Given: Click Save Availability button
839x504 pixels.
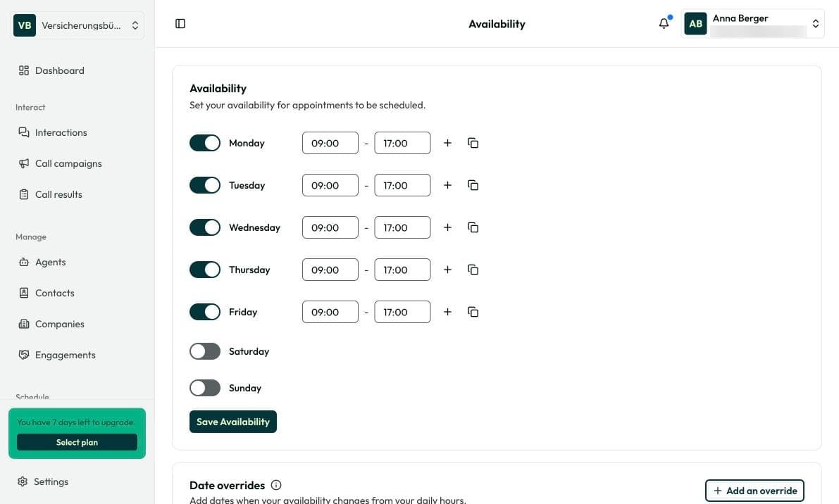Looking at the screenshot, I should coord(232,422).
